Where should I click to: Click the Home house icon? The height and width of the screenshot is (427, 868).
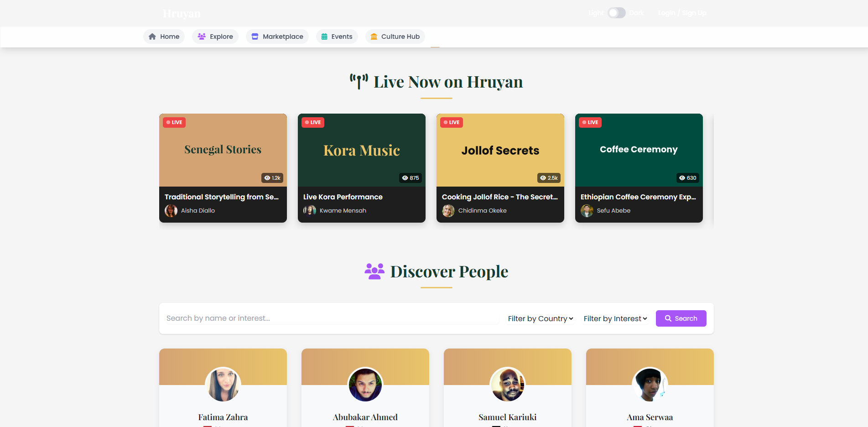(x=152, y=36)
